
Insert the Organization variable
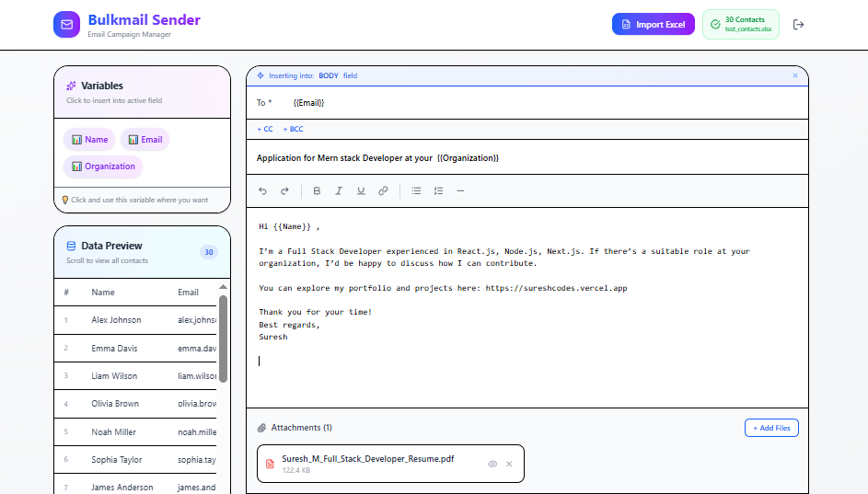[103, 167]
